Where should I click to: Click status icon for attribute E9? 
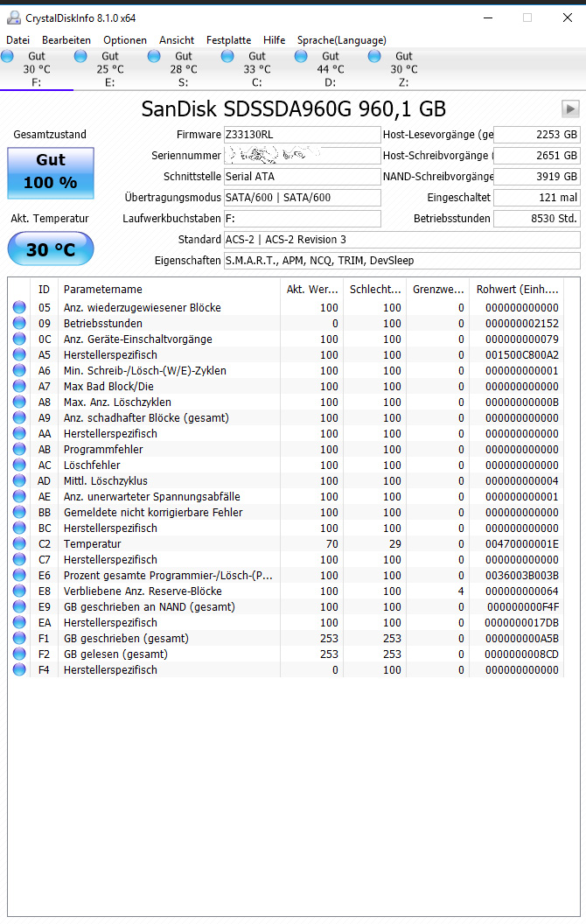[x=19, y=606]
